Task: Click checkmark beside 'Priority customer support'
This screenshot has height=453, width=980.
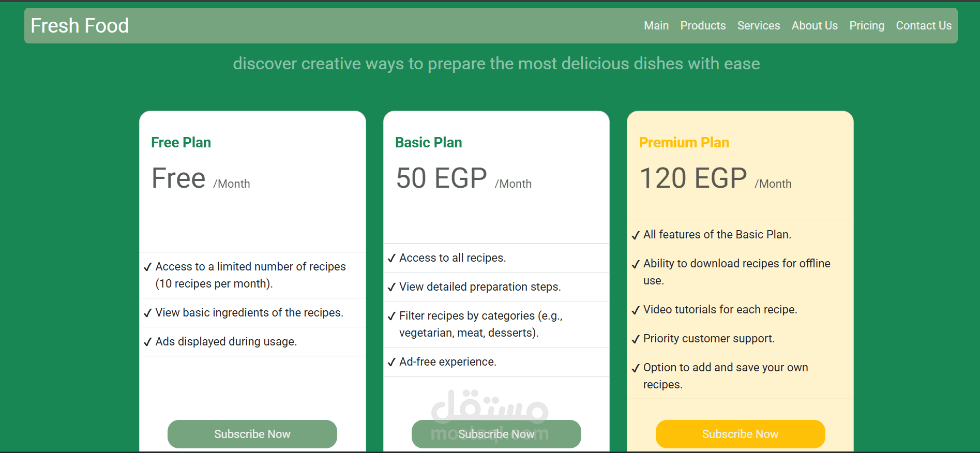Action: point(636,339)
